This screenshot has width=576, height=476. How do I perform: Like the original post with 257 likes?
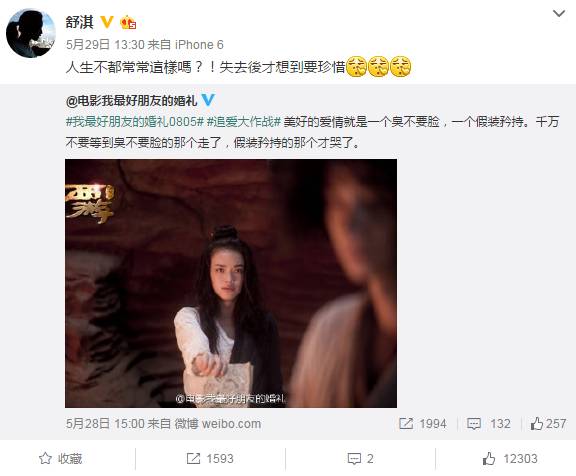[x=548, y=423]
